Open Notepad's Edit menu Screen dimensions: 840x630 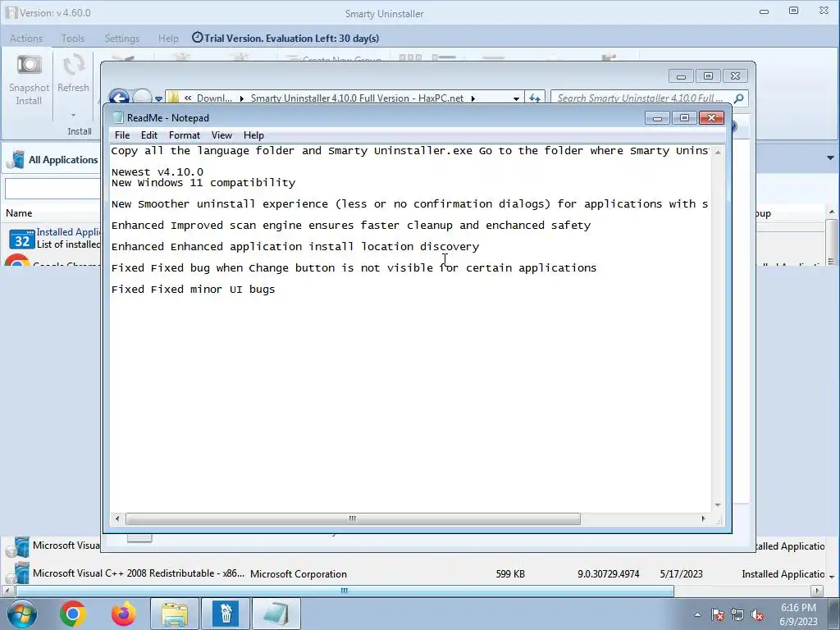click(x=149, y=135)
